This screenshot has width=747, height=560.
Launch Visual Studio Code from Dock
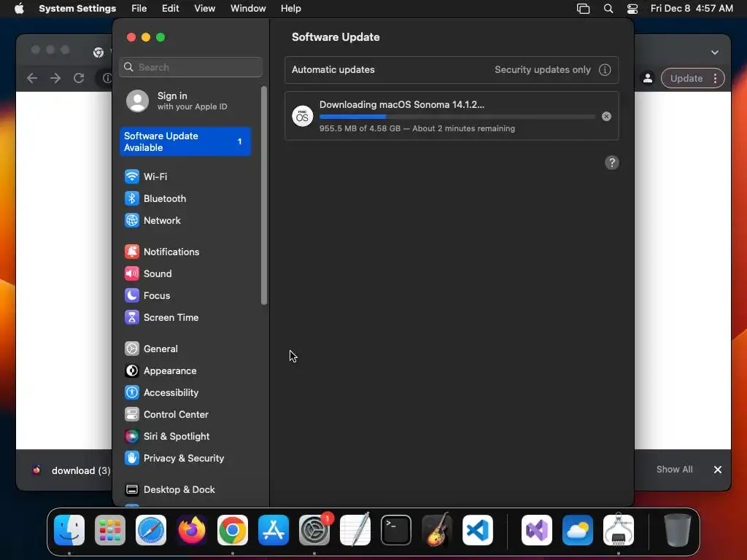click(478, 530)
